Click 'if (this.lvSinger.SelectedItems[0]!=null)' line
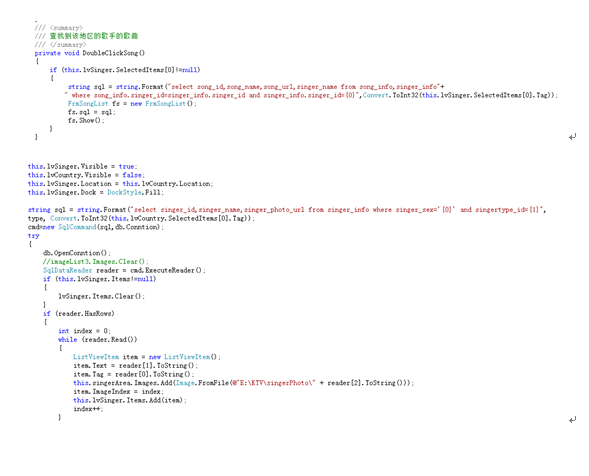 125,70
